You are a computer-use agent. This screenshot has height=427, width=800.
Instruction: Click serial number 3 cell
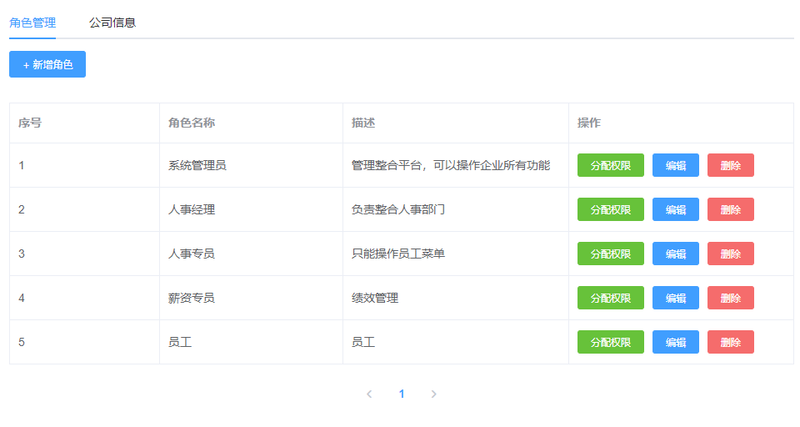pyautogui.click(x=84, y=254)
